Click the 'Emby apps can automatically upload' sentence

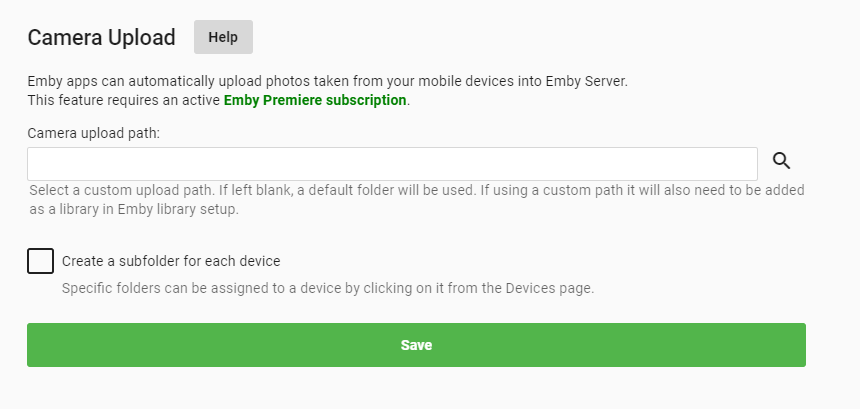coord(327,82)
